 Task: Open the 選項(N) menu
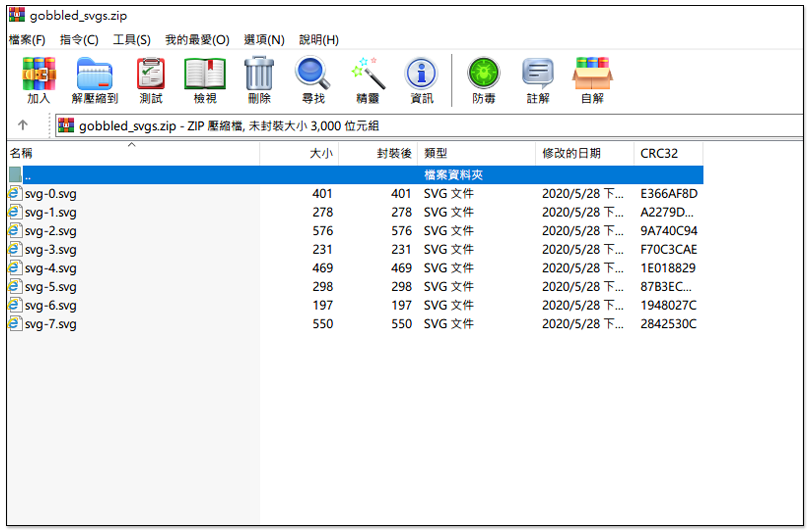coord(264,40)
